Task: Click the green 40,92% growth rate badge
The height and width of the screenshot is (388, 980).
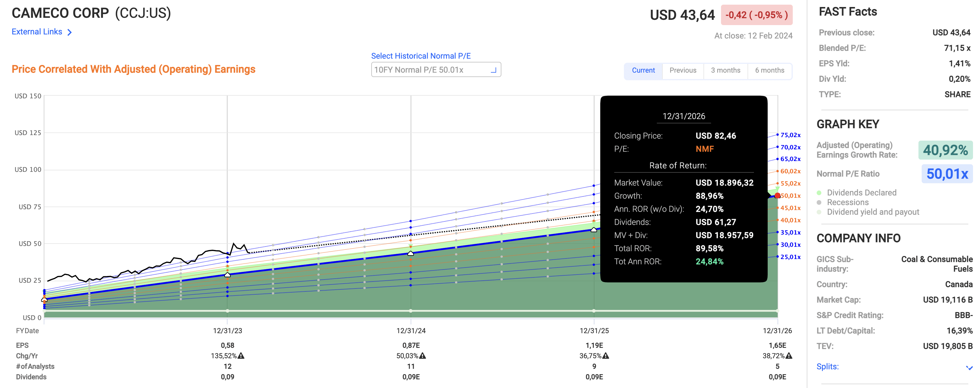Action: pos(945,150)
